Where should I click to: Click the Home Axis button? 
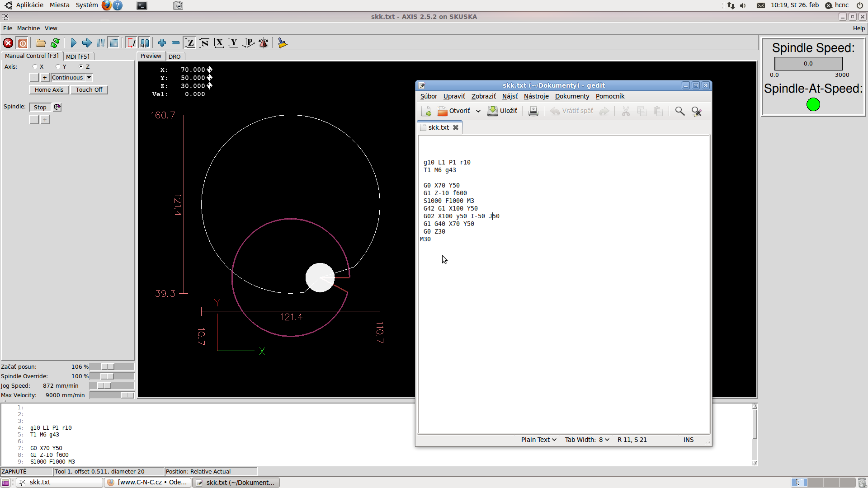tap(49, 90)
